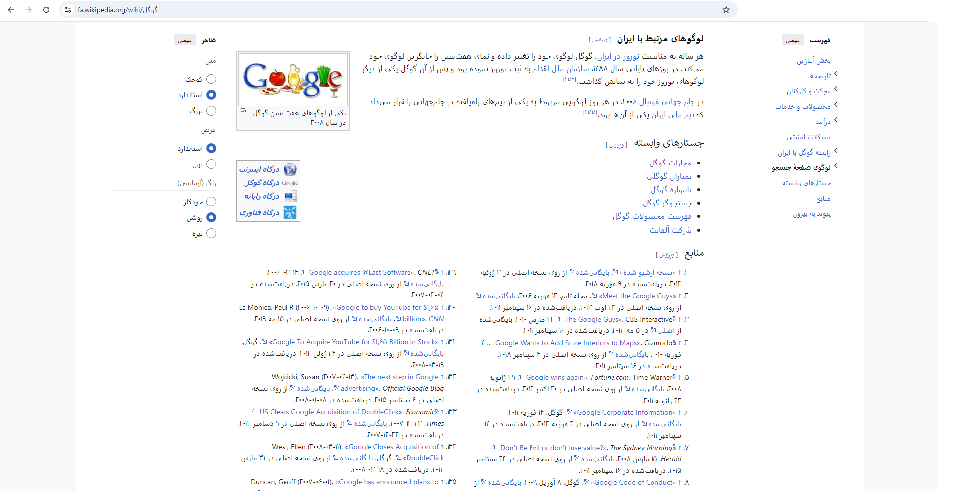The height and width of the screenshot is (491, 980).
Task: Jump to منابع in contents sidebar
Action: pyautogui.click(x=823, y=199)
